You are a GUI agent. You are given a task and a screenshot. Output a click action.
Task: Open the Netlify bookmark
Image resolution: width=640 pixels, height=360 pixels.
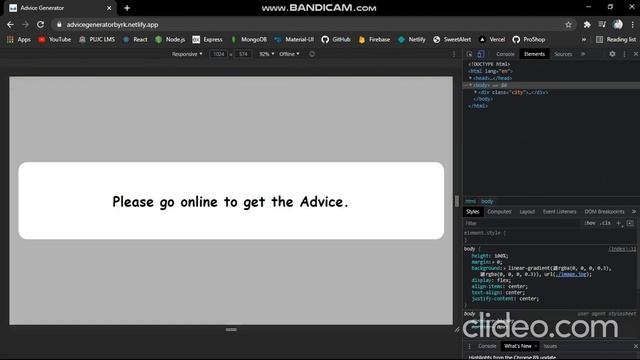click(411, 40)
